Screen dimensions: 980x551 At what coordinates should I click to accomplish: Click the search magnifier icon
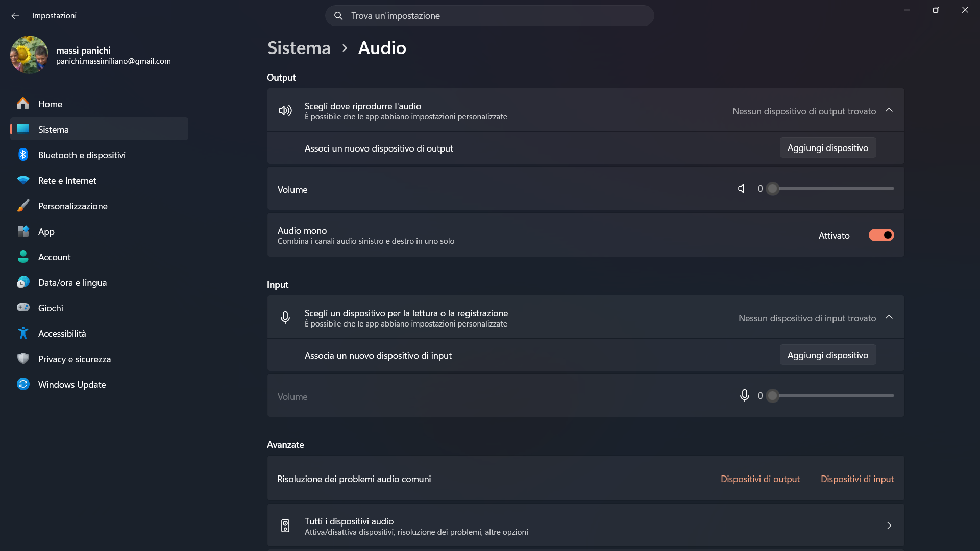coord(338,16)
